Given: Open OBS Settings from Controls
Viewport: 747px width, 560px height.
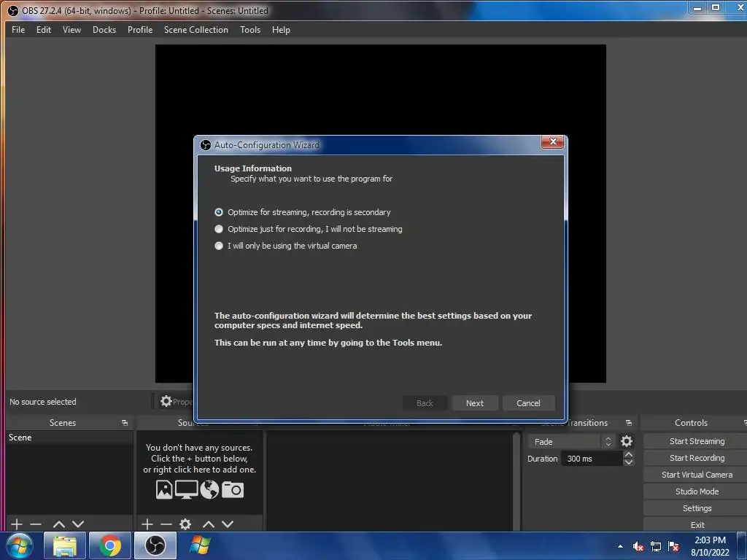Looking at the screenshot, I should (697, 508).
